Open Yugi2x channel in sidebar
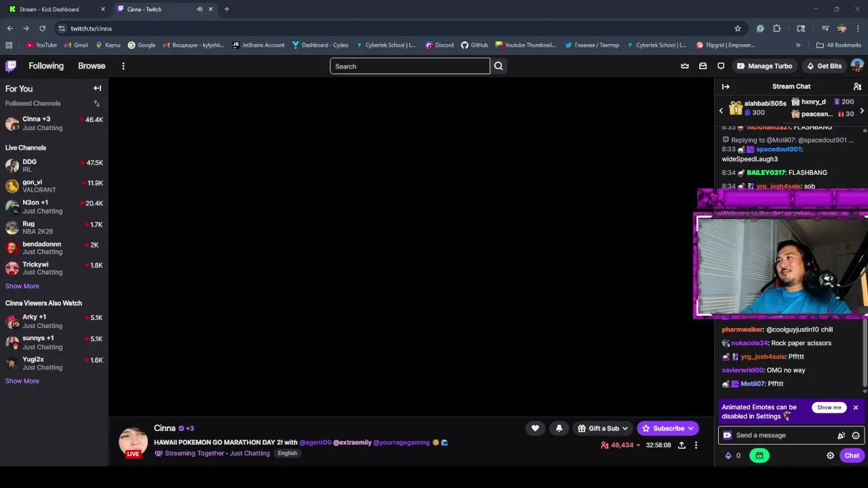 tap(54, 363)
